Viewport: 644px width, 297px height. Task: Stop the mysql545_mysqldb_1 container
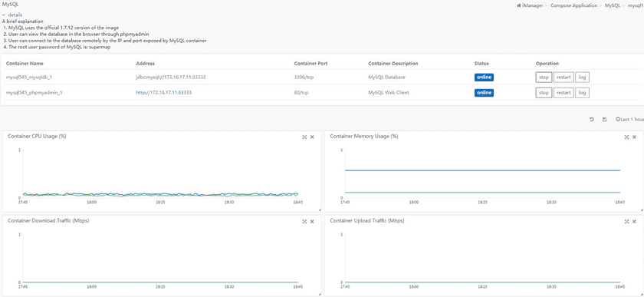[544, 78]
